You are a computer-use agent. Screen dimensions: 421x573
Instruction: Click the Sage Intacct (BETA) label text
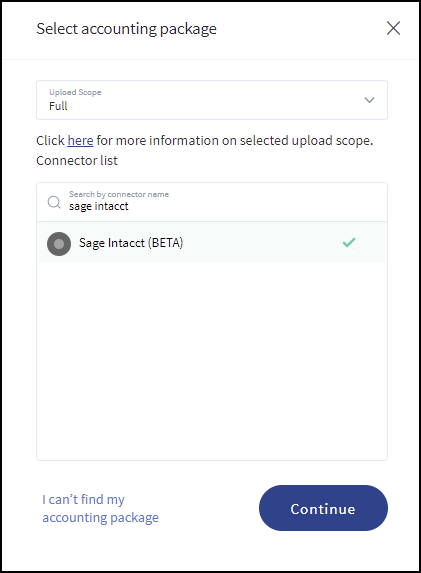tap(131, 243)
